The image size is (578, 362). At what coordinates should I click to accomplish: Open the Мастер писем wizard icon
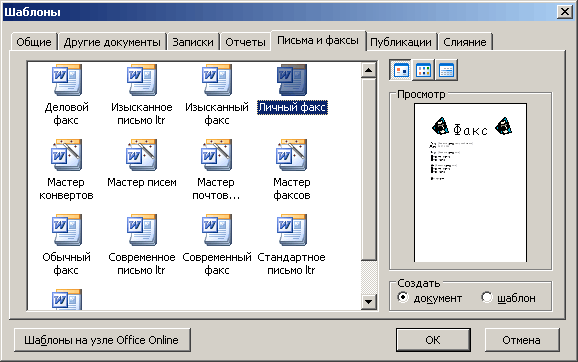pos(142,155)
